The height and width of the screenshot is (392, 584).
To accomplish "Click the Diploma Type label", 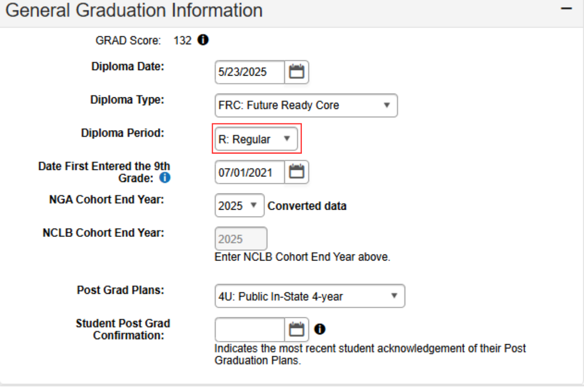I will tap(127, 100).
